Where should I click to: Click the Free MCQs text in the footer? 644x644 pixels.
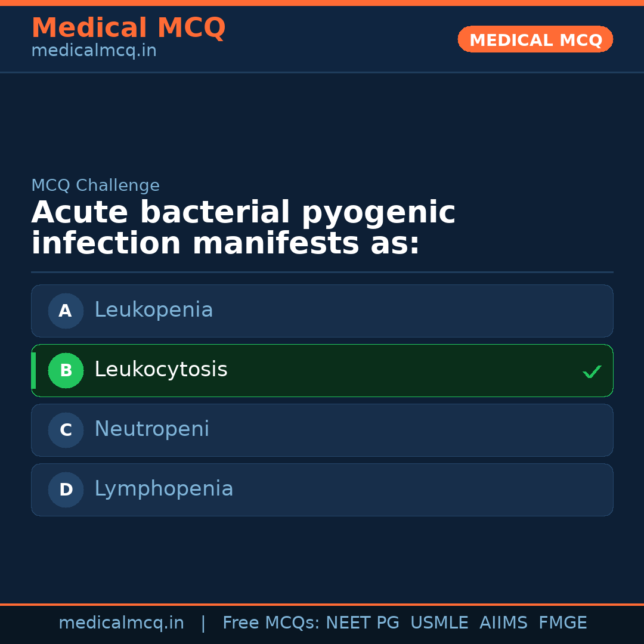pos(271,623)
